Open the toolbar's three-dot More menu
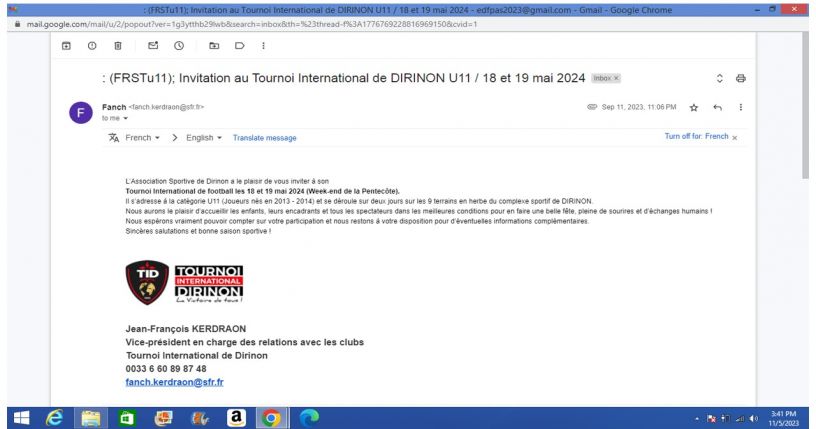The width and height of the screenshot is (816, 429). click(263, 45)
